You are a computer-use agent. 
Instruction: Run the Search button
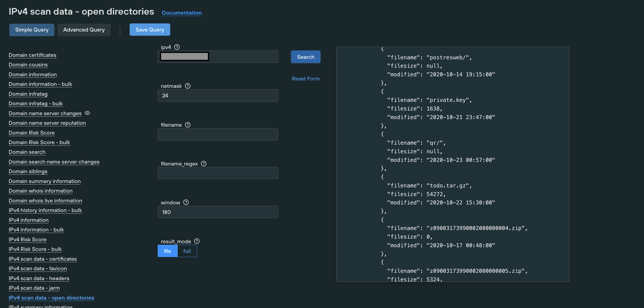pyautogui.click(x=306, y=57)
